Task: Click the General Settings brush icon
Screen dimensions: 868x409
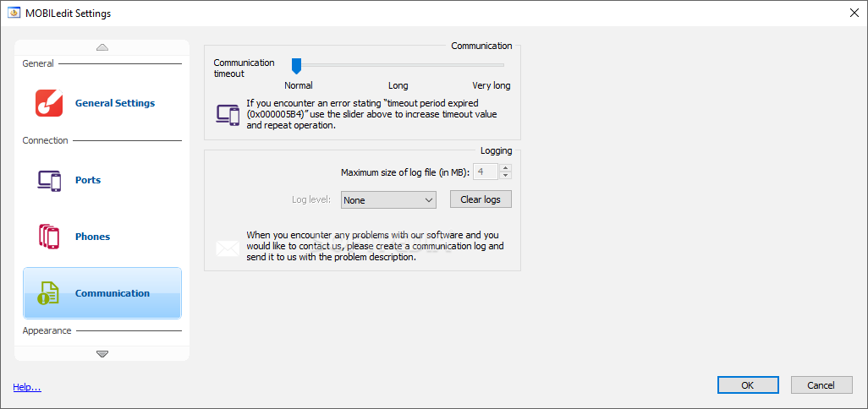Action: (x=49, y=103)
